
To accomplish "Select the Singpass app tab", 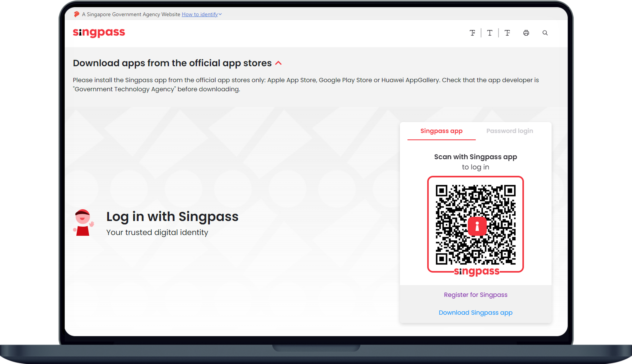I will coord(441,131).
